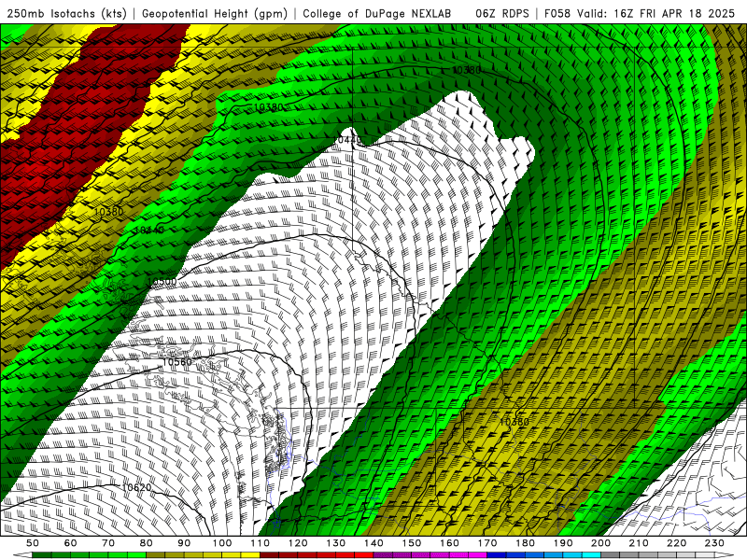Click the '250mb Isotachs (kts)' title text

(x=66, y=14)
